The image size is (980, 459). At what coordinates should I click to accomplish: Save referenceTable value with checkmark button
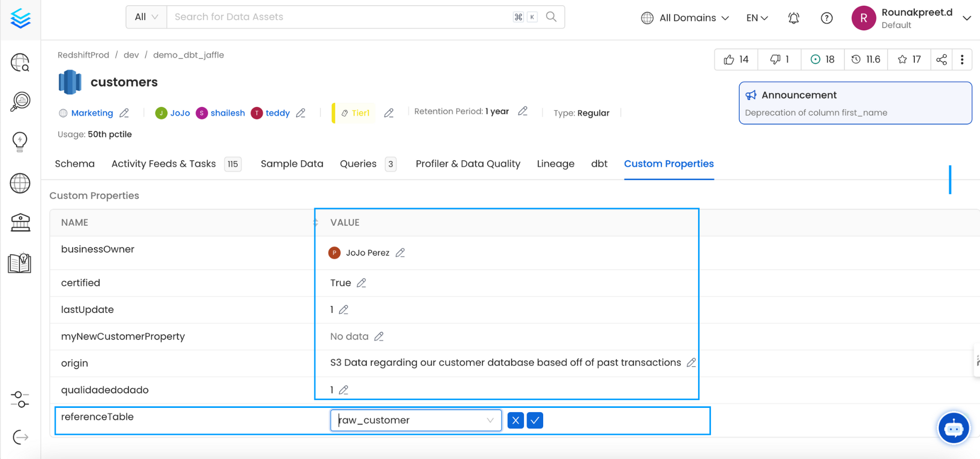(535, 420)
